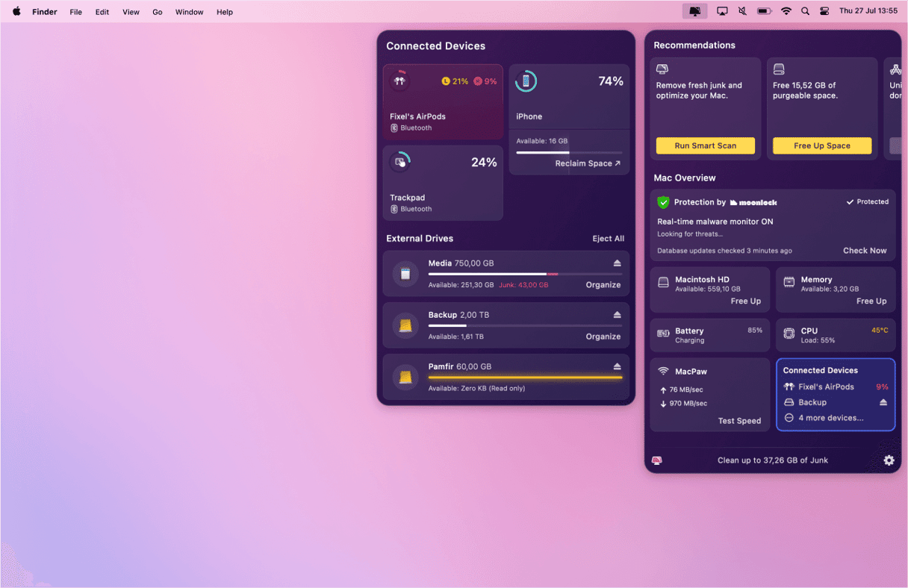Click the Pamfir drive icon
Viewport: 908px width, 588px height.
coord(405,377)
